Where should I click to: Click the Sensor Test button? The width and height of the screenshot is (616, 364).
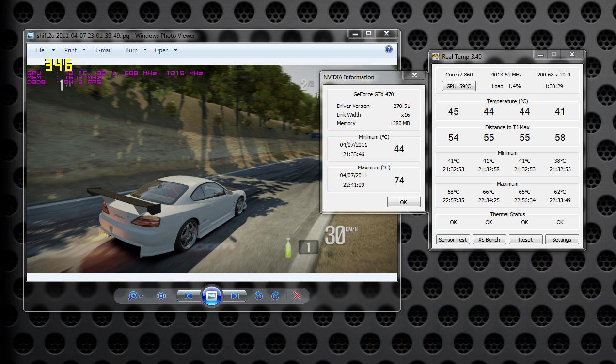click(x=453, y=239)
